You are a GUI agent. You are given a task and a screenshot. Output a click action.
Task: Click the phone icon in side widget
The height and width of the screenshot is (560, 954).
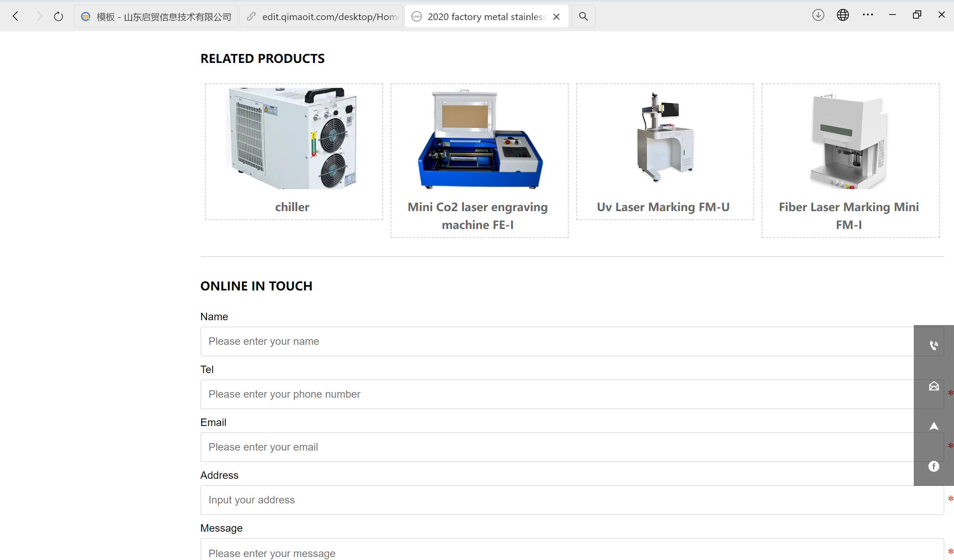pyautogui.click(x=933, y=345)
